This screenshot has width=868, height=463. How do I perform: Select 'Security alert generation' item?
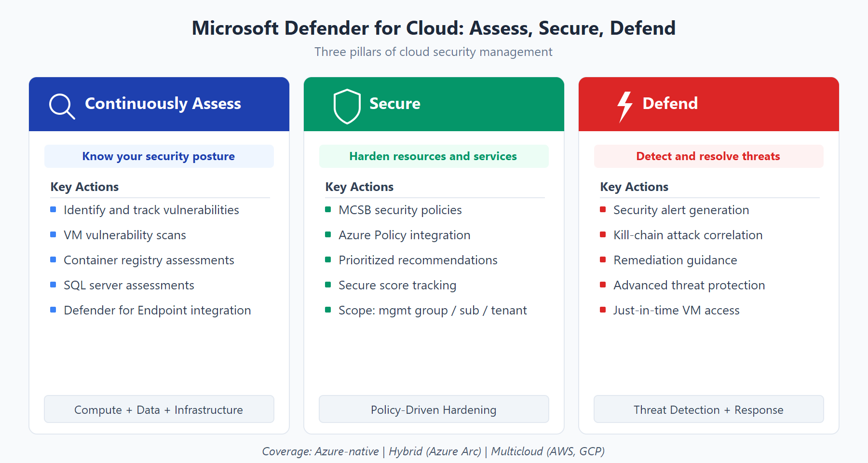click(681, 210)
